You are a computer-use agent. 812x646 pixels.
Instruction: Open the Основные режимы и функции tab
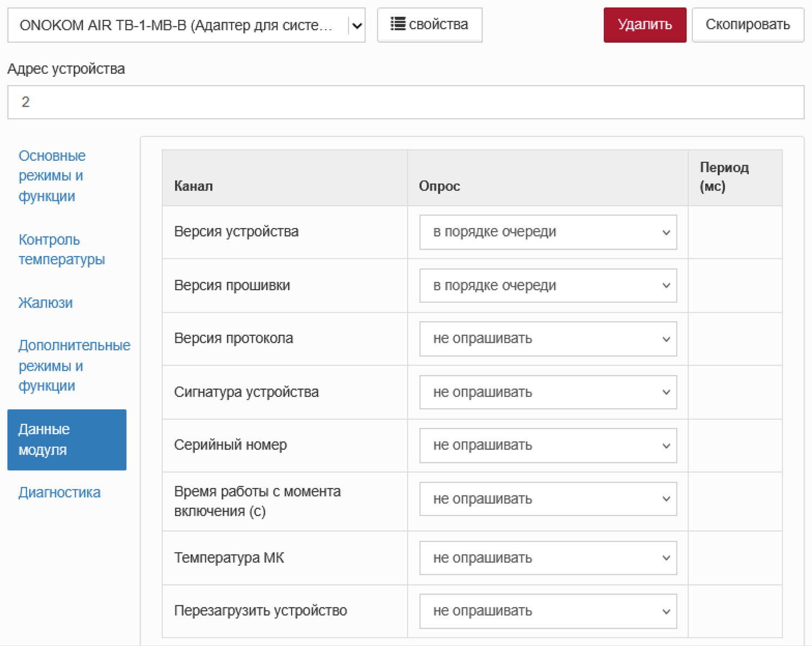(x=52, y=175)
